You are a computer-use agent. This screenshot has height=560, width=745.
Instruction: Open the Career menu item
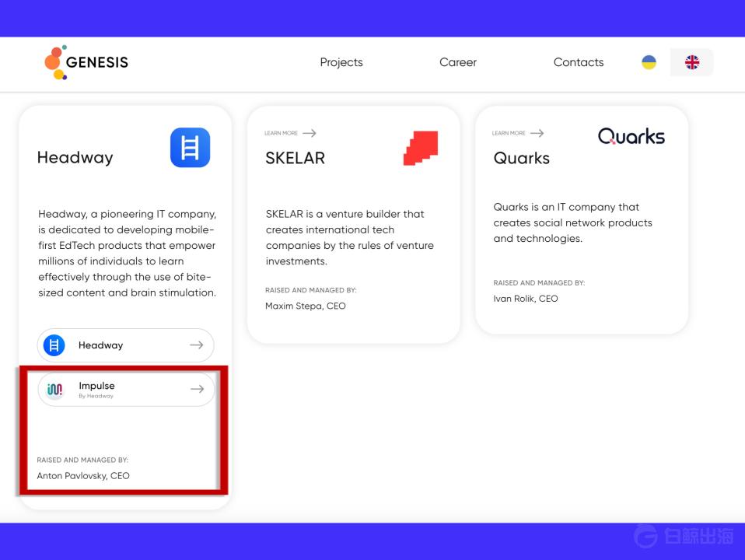click(x=457, y=62)
